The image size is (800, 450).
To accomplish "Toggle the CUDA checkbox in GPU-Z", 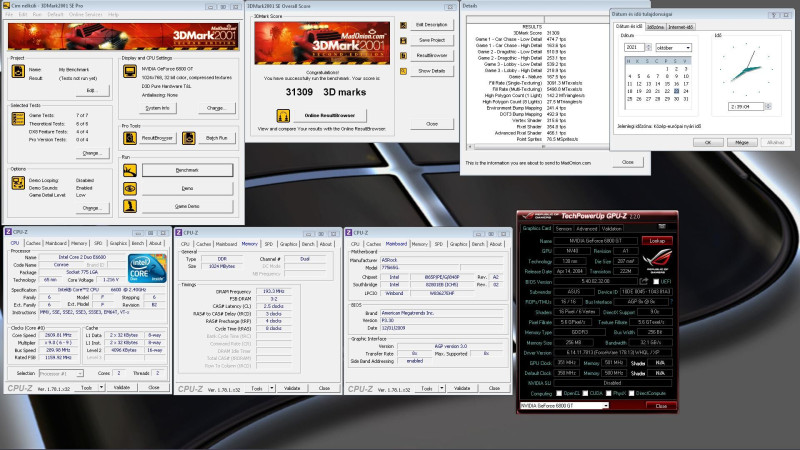I will click(585, 393).
